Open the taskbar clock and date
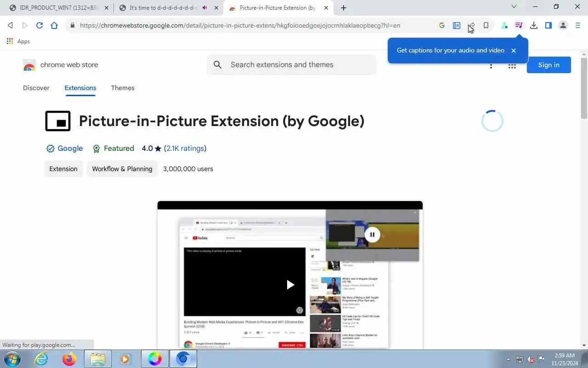The image size is (588, 368). coord(565,359)
